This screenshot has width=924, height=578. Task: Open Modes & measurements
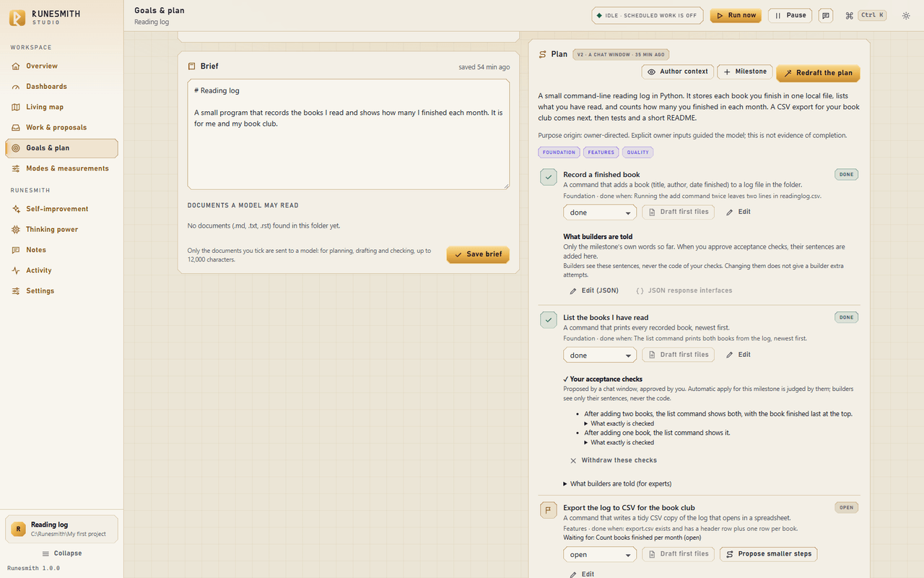click(x=61, y=168)
